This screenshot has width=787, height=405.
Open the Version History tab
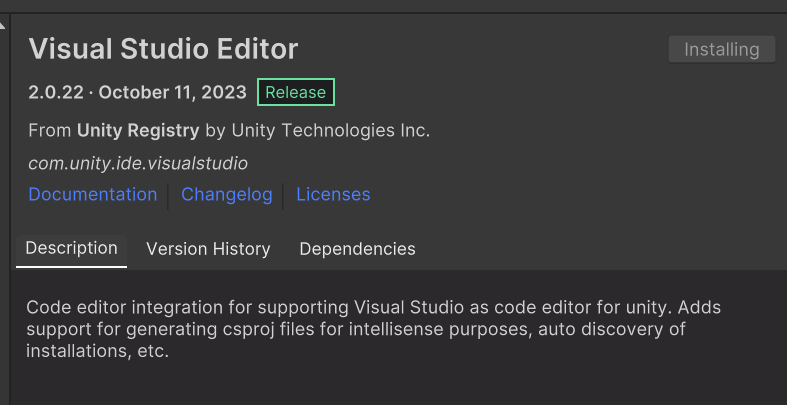point(208,249)
